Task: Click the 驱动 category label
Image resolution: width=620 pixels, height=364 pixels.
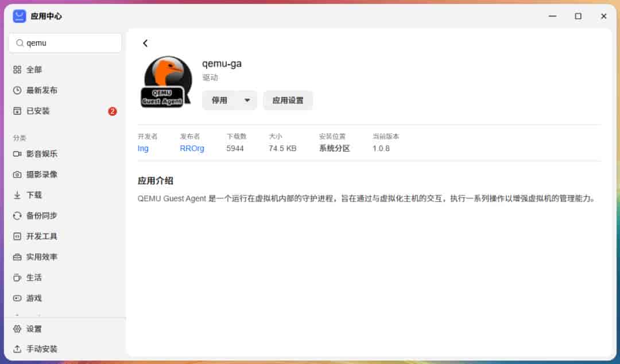Action: click(210, 78)
